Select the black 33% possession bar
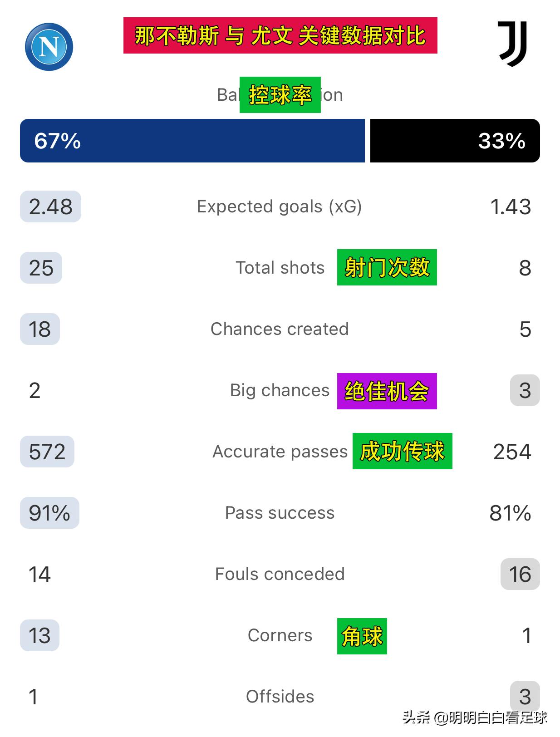The image size is (560, 737). (455, 141)
